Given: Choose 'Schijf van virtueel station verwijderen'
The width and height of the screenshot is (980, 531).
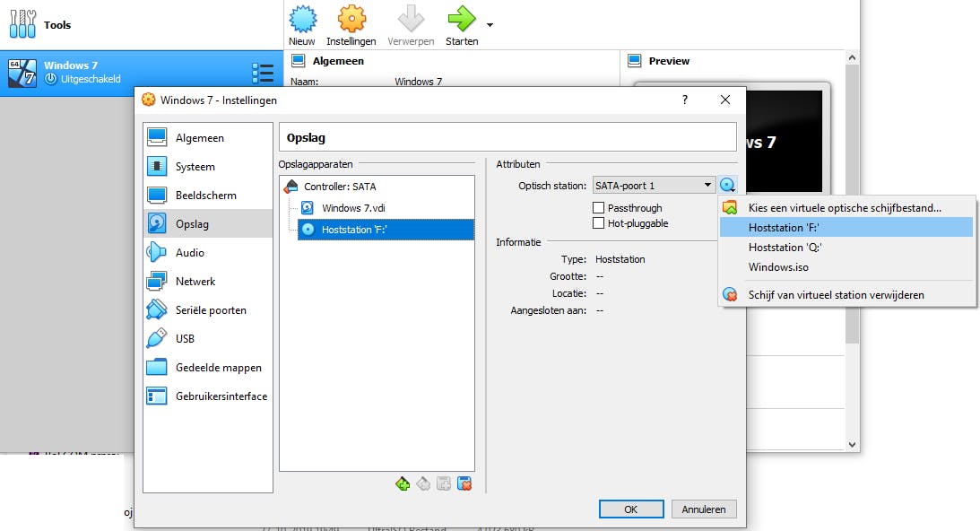Looking at the screenshot, I should coord(846,294).
